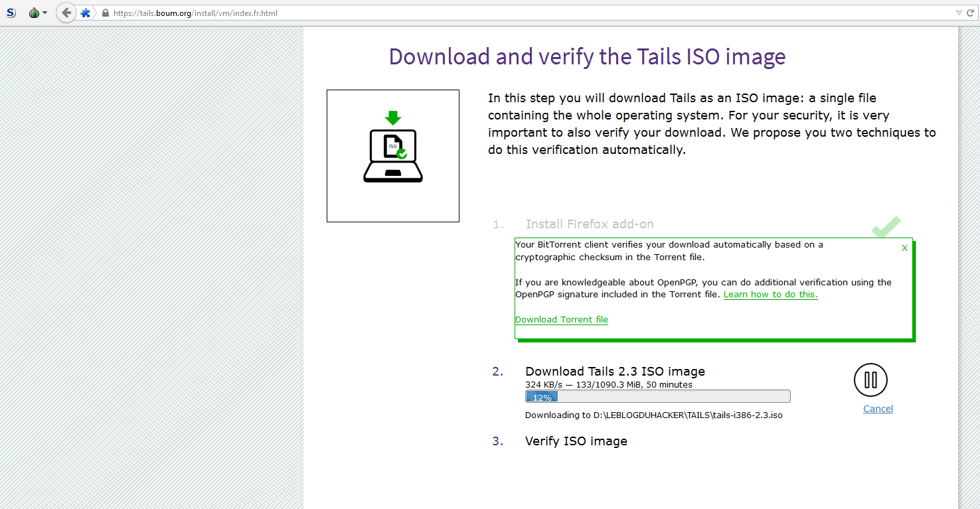Cancel the ISO download
Screen dimensions: 980x509
point(878,409)
